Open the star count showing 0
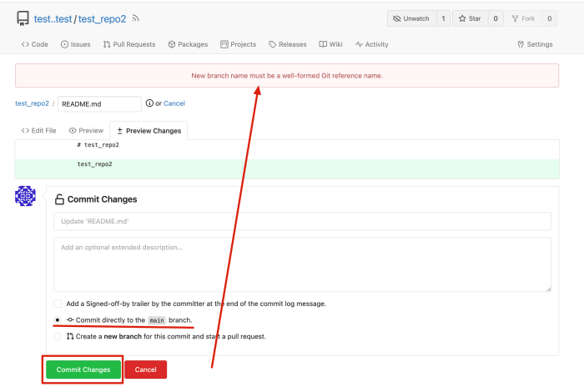 pos(496,18)
